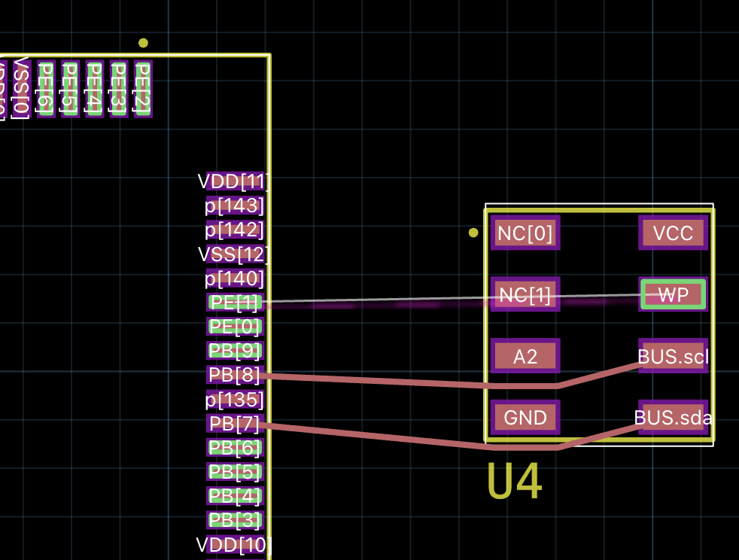
Task: Click the VCC pad of component U4
Action: pyautogui.click(x=672, y=233)
